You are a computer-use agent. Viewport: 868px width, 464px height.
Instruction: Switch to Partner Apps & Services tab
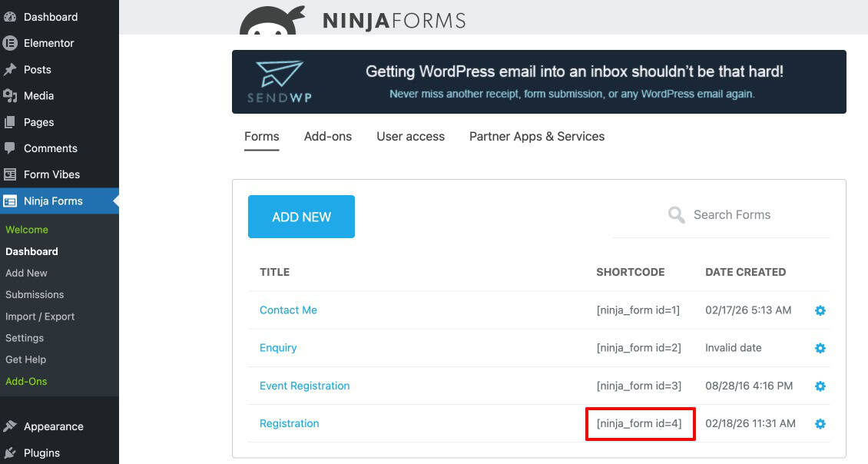[x=536, y=137]
